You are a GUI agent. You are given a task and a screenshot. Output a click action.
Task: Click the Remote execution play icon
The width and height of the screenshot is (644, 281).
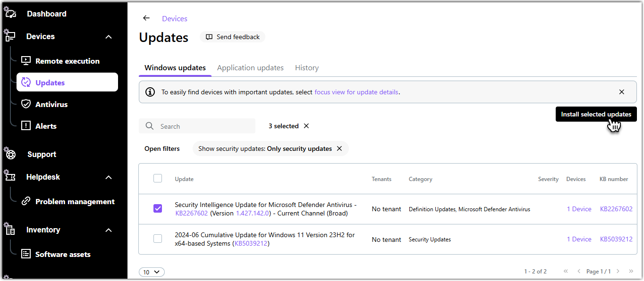(x=26, y=61)
